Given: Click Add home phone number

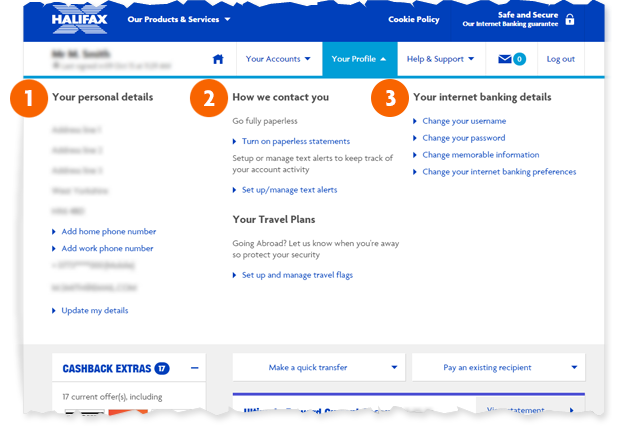Looking at the screenshot, I should pyautogui.click(x=109, y=231).
